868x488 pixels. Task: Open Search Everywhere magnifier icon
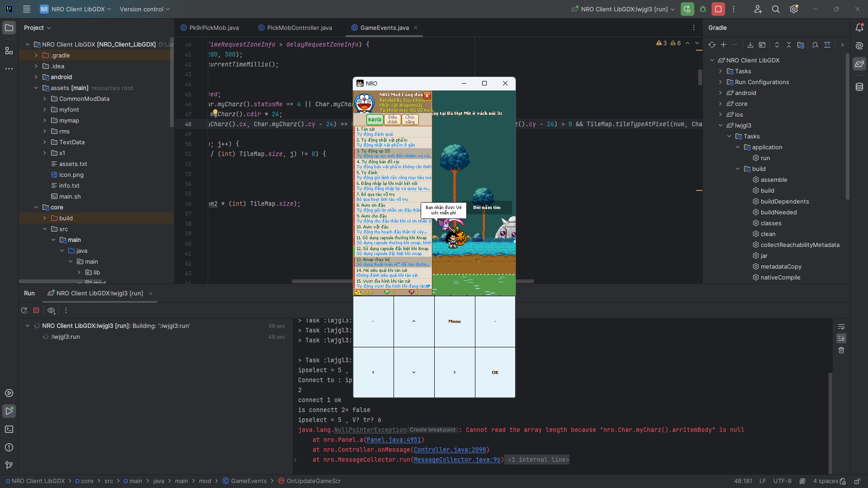tap(776, 9)
